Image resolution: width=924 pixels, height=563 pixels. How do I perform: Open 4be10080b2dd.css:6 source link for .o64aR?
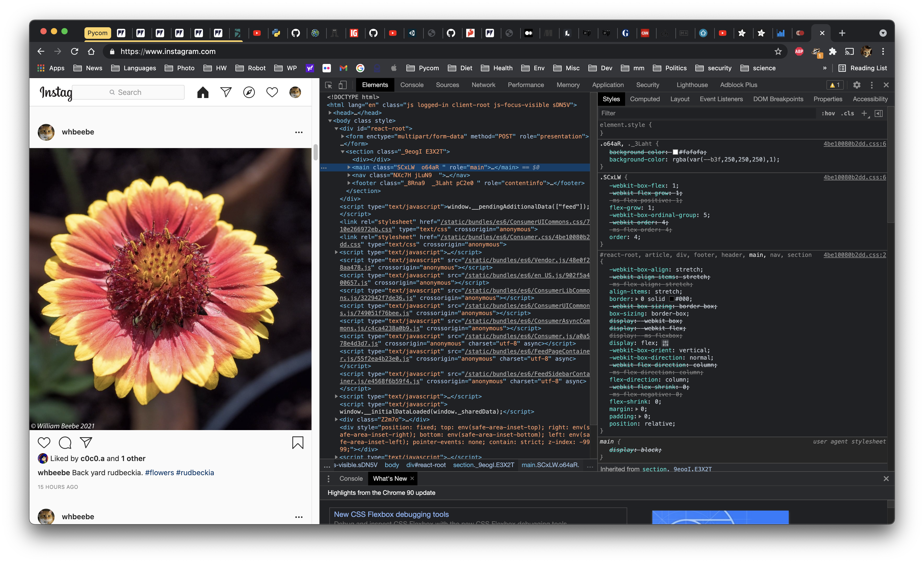pos(855,144)
